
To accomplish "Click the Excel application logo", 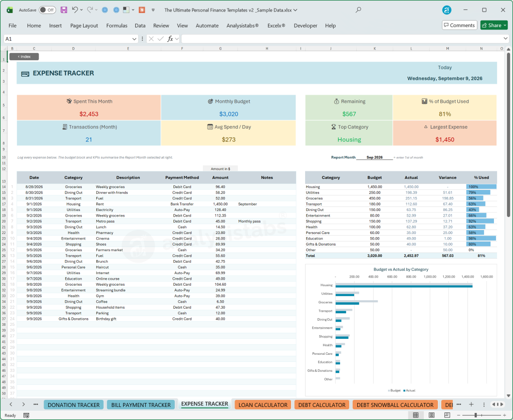I will pyautogui.click(x=10, y=10).
